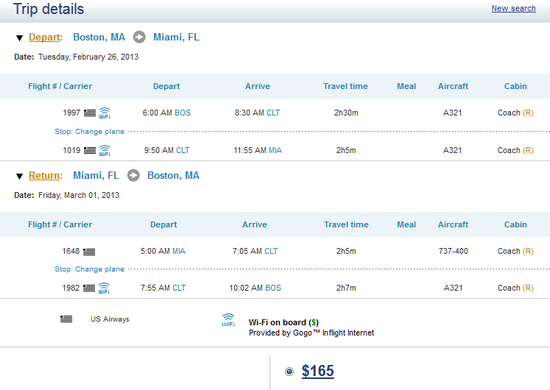
Task: Click the (R) fare class on flight 1648
Action: pyautogui.click(x=528, y=251)
